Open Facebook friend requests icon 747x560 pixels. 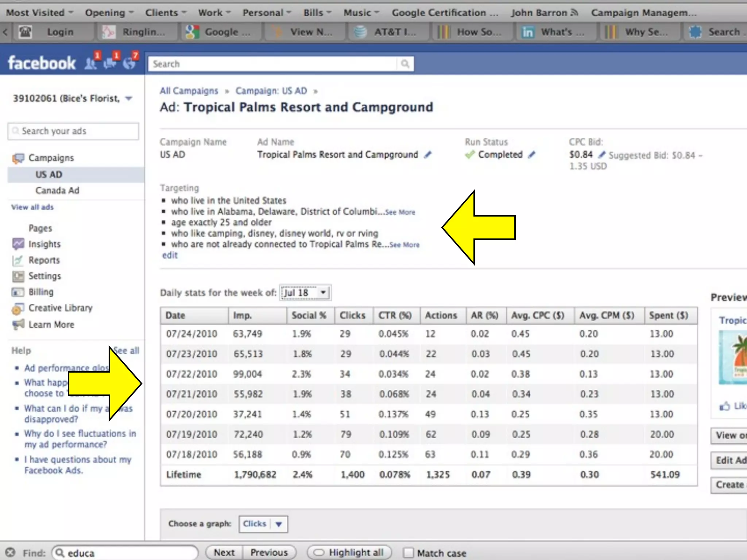tap(90, 63)
